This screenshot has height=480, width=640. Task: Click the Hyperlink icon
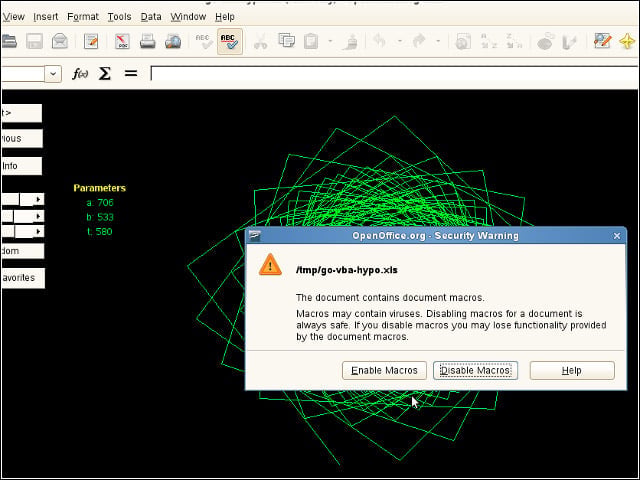pos(463,41)
